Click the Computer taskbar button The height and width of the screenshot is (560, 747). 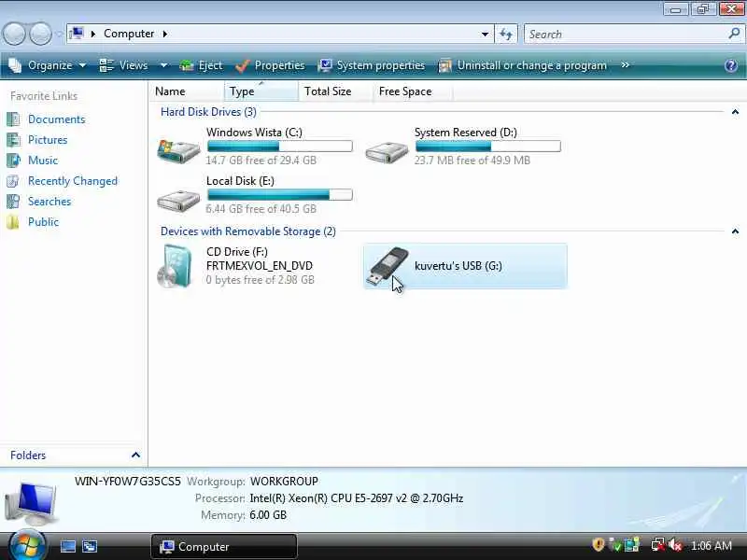point(224,546)
